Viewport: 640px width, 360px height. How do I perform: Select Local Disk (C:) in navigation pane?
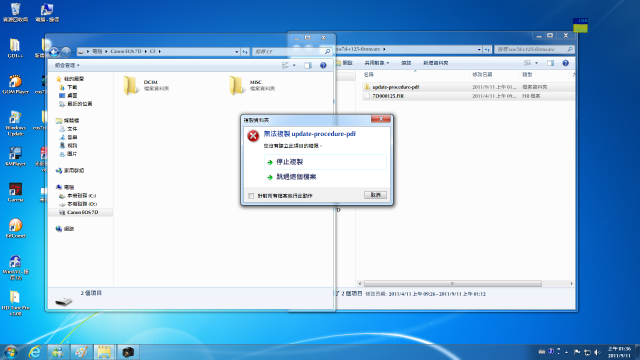pos(78,196)
